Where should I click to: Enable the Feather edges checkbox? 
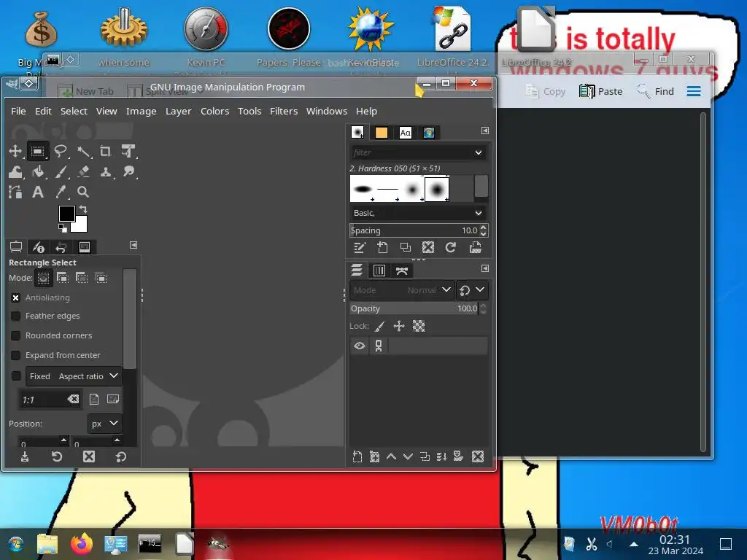[16, 316]
